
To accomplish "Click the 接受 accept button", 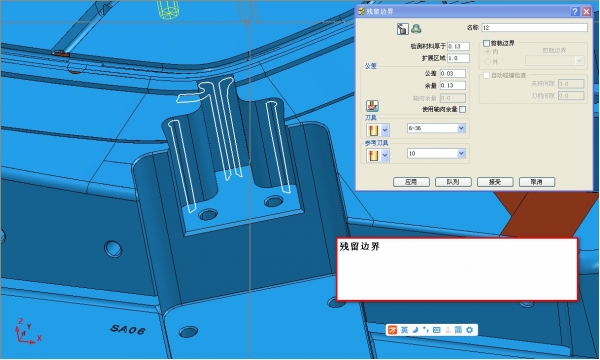I will 495,182.
